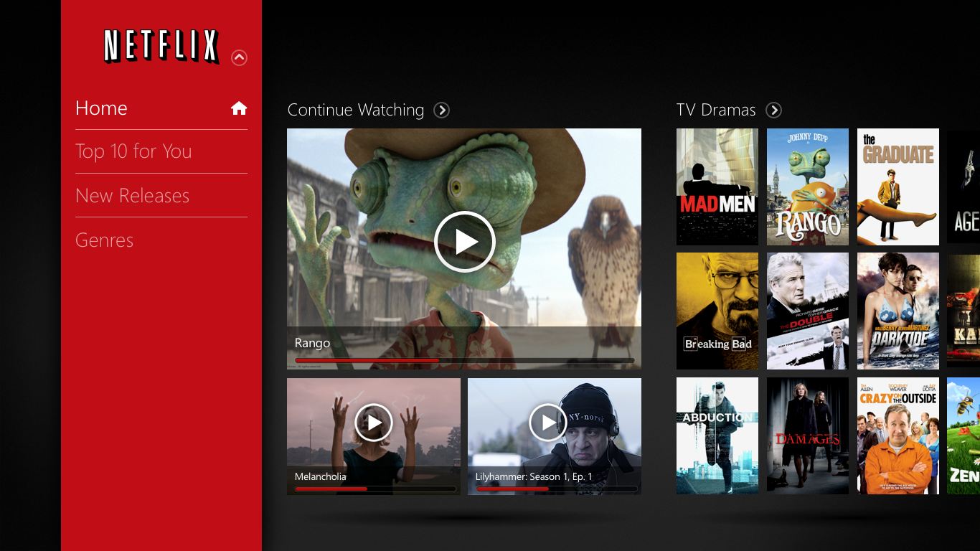
Task: Click the Home house icon
Action: pos(239,108)
